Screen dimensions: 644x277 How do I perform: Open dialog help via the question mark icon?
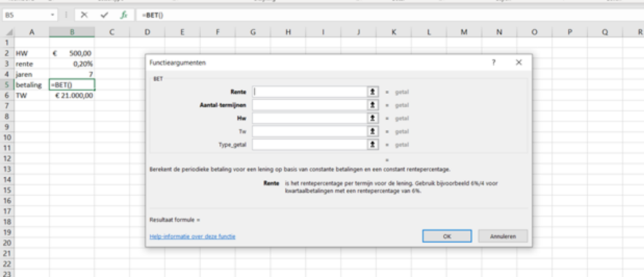pos(494,63)
